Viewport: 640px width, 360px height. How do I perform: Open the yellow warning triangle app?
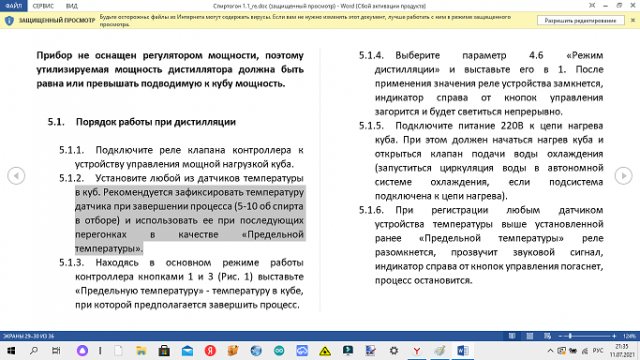coord(325,351)
